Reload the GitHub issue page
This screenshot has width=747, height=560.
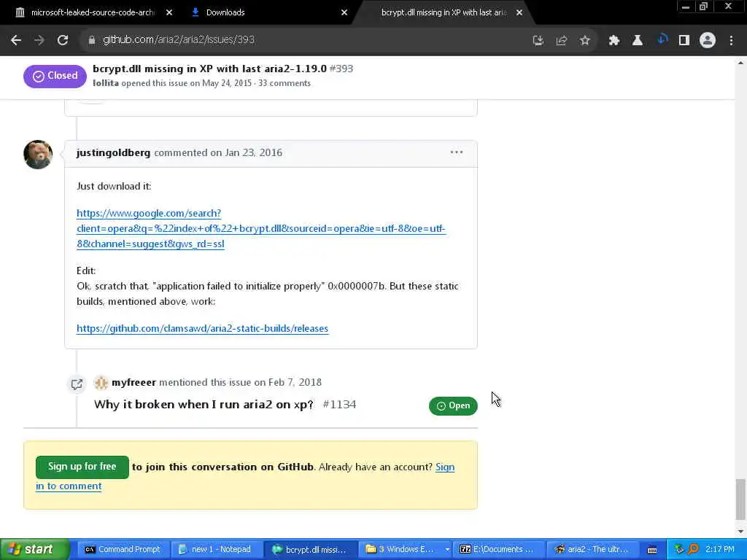pyautogui.click(x=63, y=40)
